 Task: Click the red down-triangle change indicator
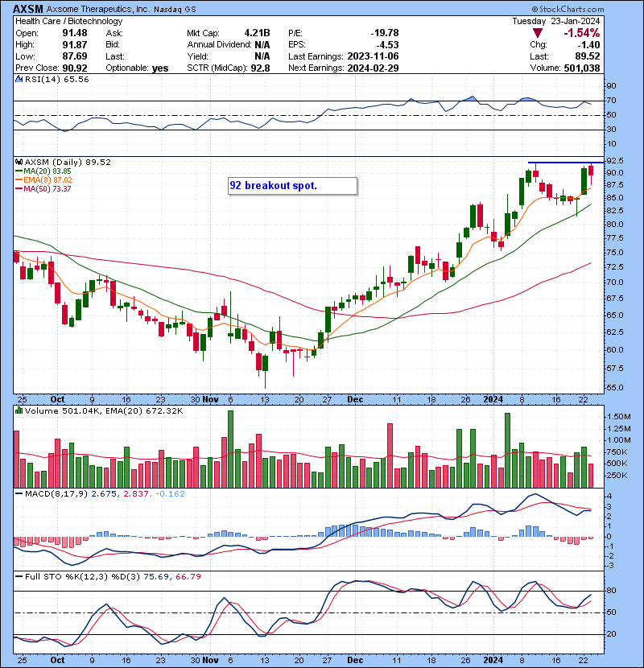(538, 33)
